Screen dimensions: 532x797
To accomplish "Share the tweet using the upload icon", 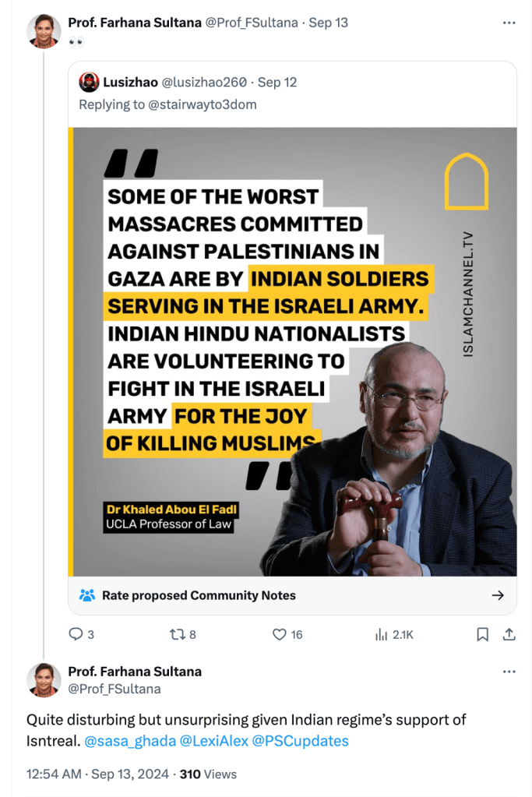I will point(509,635).
